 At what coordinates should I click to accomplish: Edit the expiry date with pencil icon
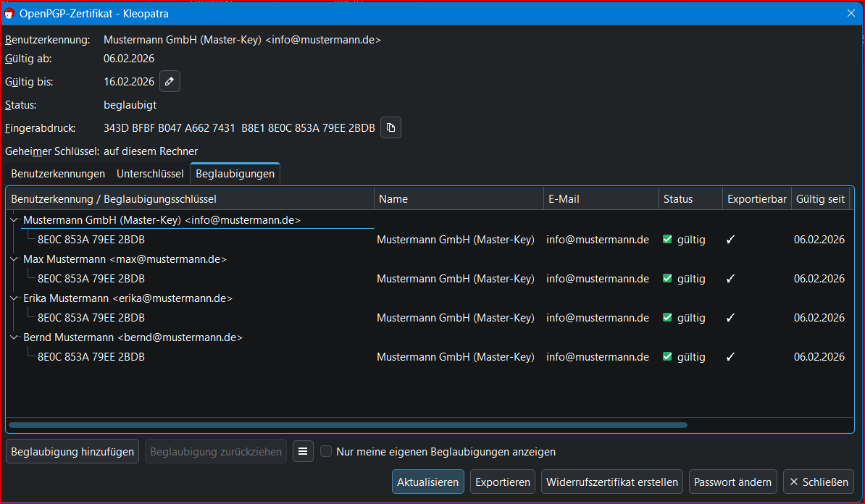pyautogui.click(x=170, y=82)
